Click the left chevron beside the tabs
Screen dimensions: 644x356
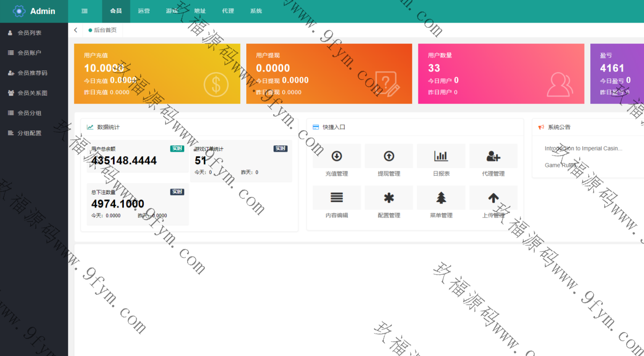(x=76, y=30)
